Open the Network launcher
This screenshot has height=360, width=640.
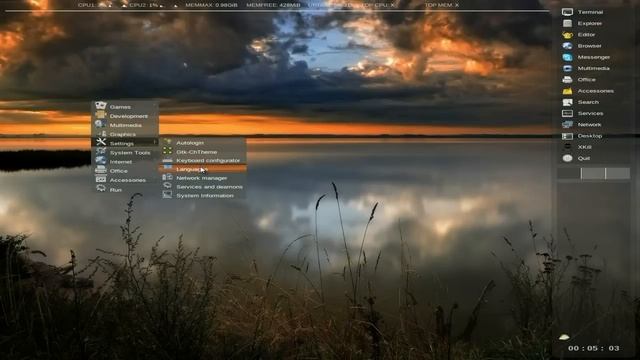pyautogui.click(x=582, y=124)
